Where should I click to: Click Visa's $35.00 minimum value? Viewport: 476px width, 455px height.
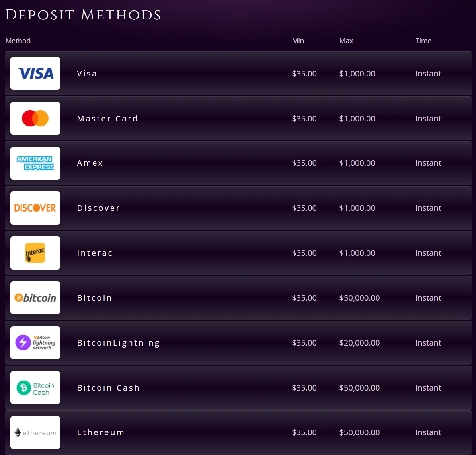pos(304,74)
